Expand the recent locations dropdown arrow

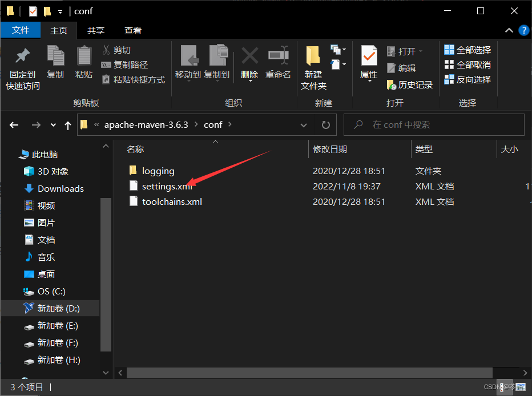coord(53,125)
